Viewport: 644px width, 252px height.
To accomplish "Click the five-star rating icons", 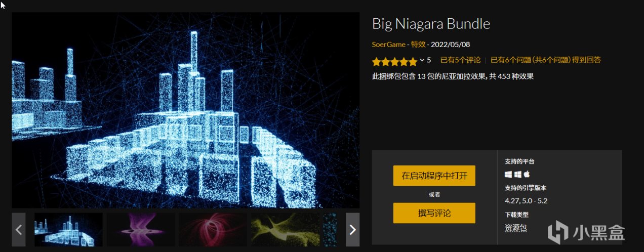I will [x=395, y=62].
